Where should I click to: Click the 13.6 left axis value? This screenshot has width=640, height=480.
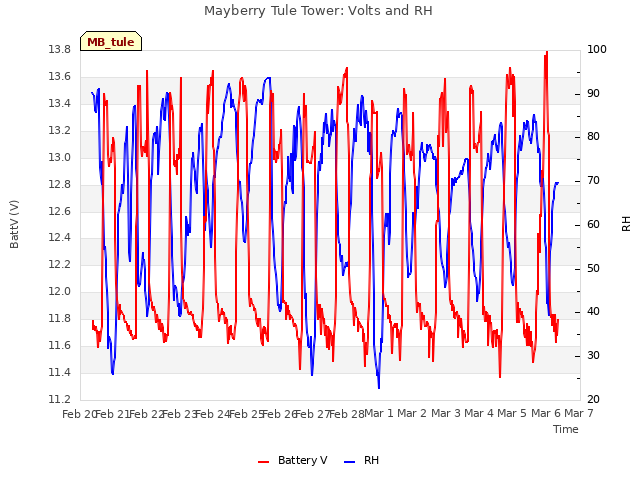point(60,77)
